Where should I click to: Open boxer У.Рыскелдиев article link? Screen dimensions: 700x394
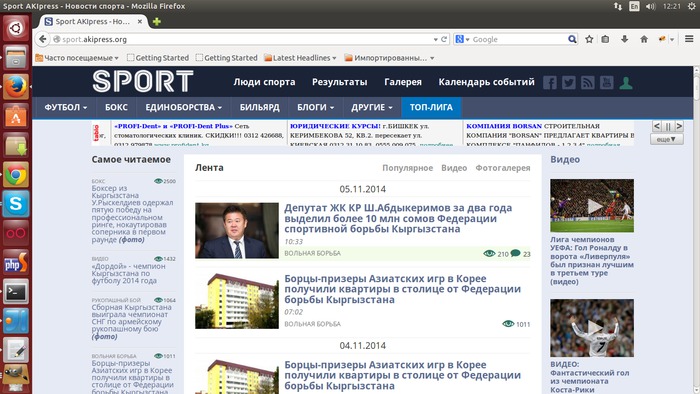point(132,214)
